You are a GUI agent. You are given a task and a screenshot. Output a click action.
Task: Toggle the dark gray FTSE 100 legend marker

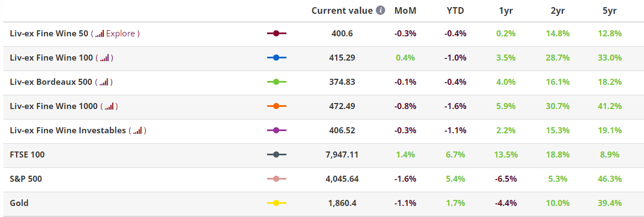276,155
